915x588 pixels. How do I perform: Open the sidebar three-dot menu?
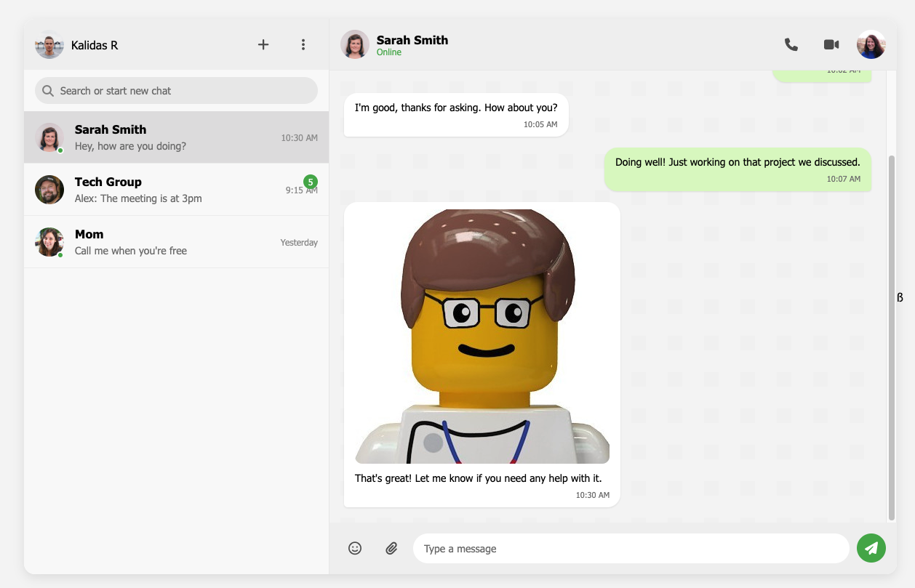pyautogui.click(x=303, y=44)
